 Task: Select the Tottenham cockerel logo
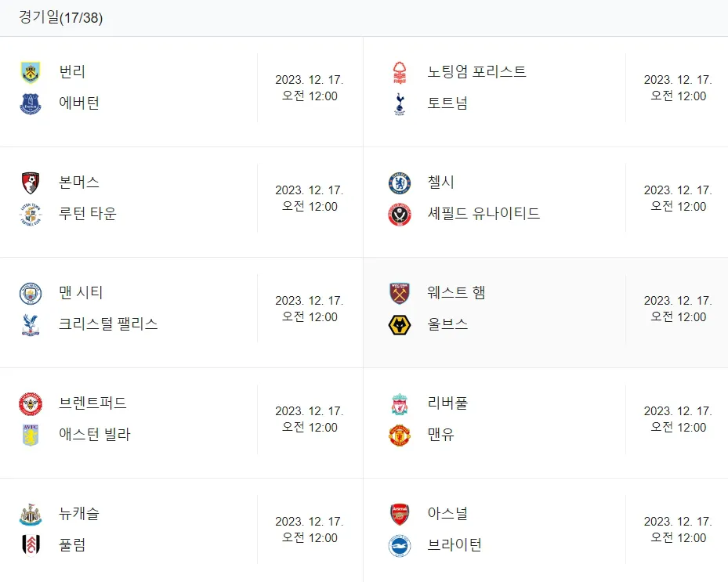(x=400, y=103)
